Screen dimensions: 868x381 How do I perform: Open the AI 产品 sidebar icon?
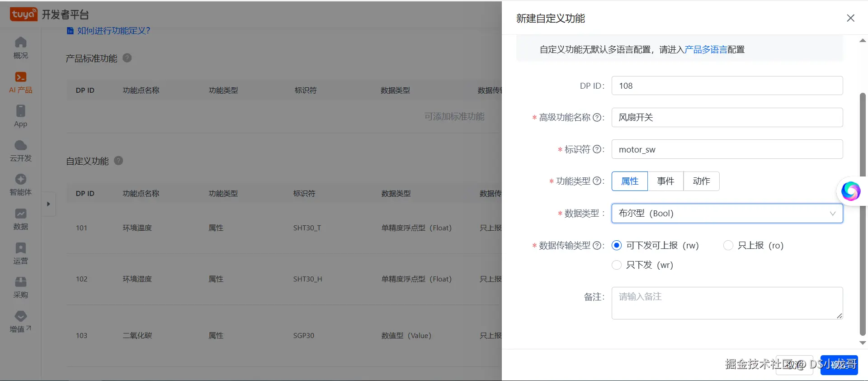[x=21, y=77]
